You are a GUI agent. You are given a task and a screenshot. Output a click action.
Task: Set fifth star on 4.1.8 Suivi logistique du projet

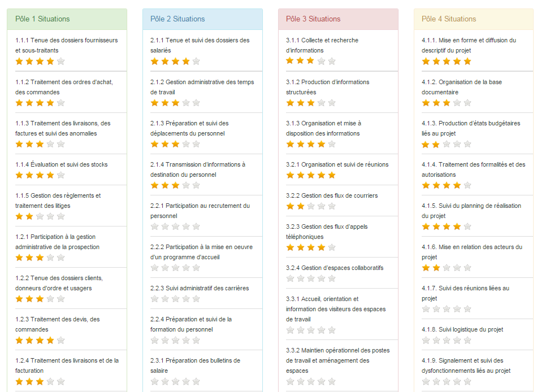point(467,340)
